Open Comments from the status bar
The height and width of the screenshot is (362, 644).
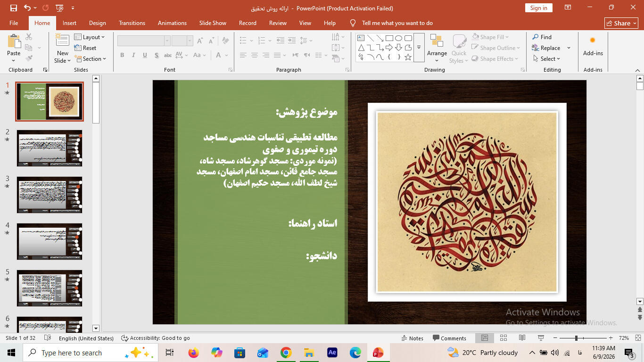[x=449, y=338]
